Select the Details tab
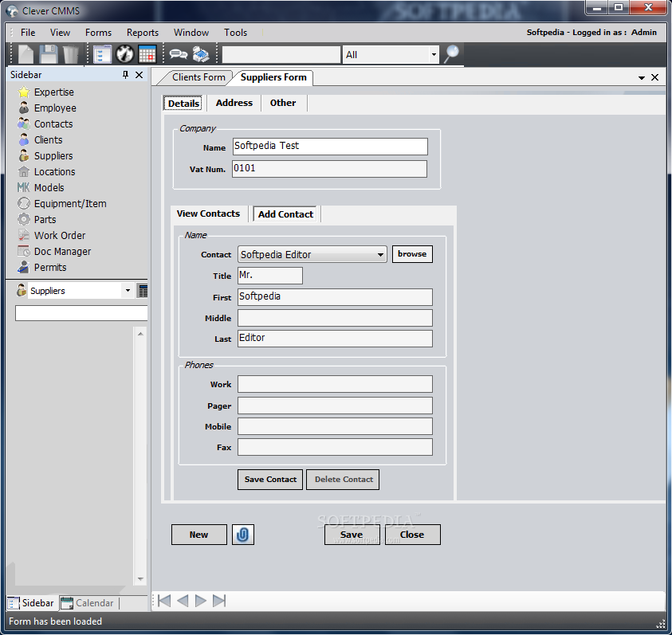The image size is (672, 635). (183, 104)
